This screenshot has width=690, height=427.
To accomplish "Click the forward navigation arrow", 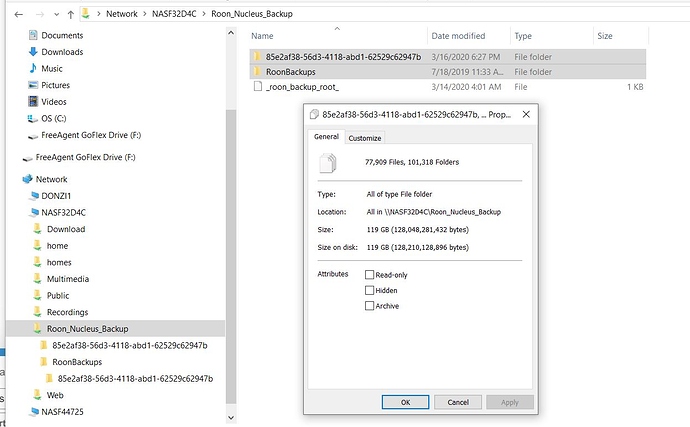I will click(x=40, y=15).
